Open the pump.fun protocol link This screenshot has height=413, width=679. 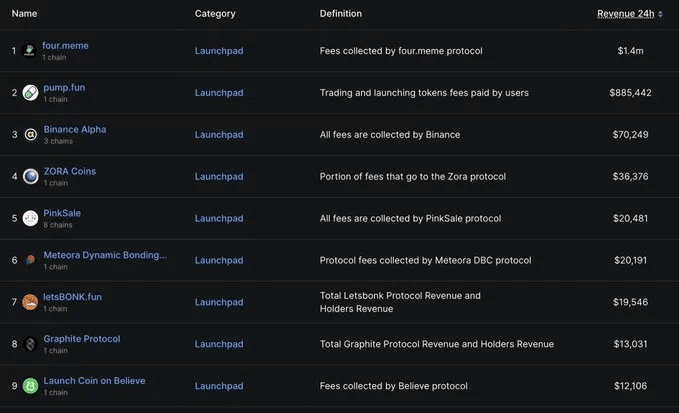pos(64,87)
